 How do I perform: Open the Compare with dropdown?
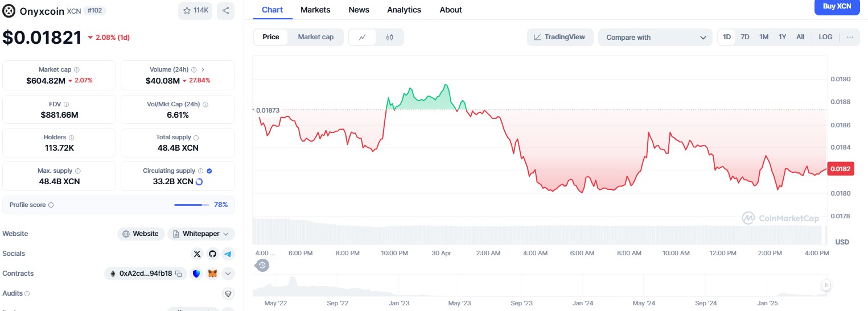tap(655, 38)
